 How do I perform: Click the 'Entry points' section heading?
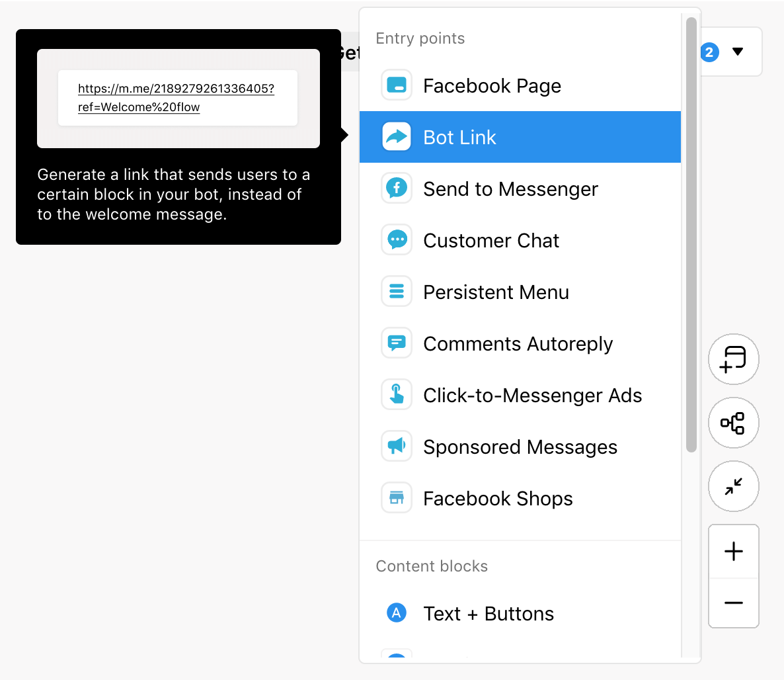pyautogui.click(x=420, y=38)
